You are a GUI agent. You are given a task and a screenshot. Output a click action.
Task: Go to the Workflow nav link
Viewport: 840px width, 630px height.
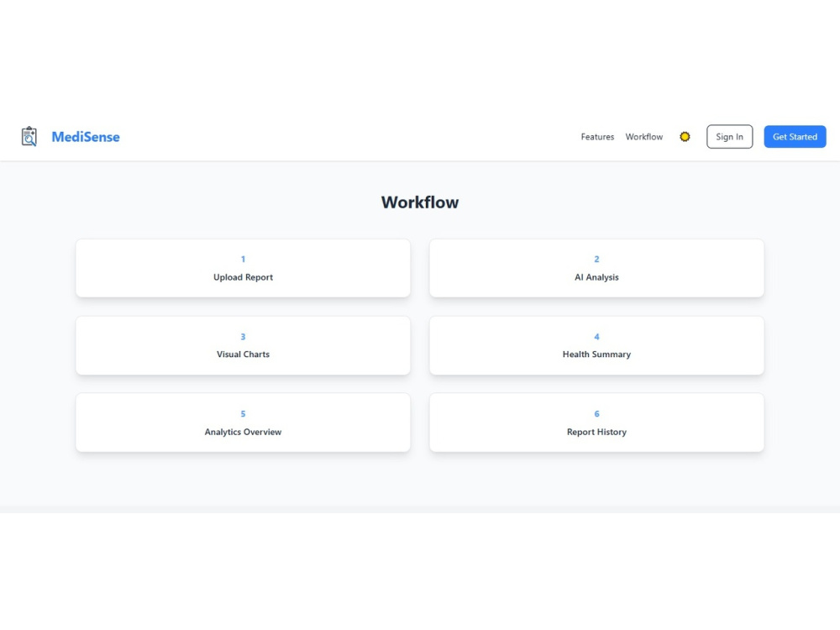(x=644, y=137)
